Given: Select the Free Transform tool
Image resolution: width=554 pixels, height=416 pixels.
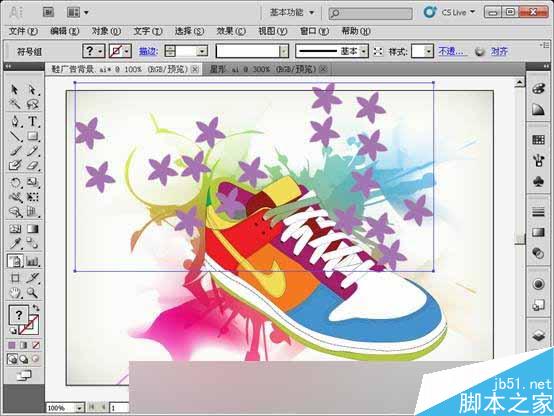Looking at the screenshot, I should click(x=32, y=197).
